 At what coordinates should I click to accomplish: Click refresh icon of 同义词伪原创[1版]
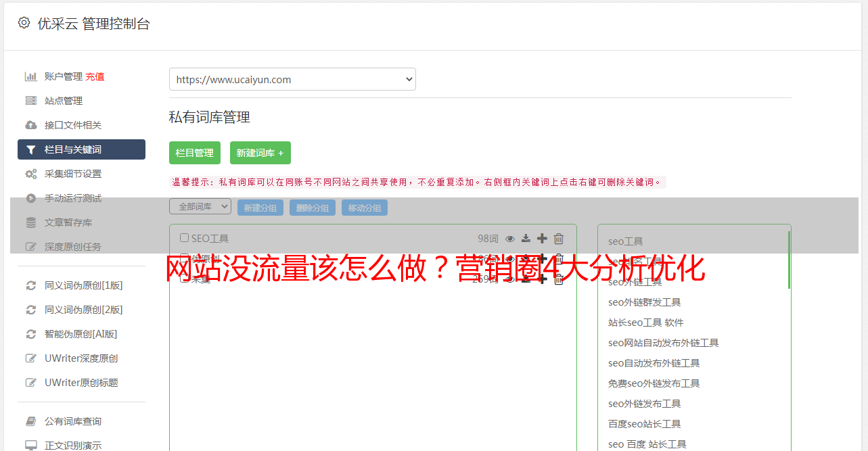[30, 285]
